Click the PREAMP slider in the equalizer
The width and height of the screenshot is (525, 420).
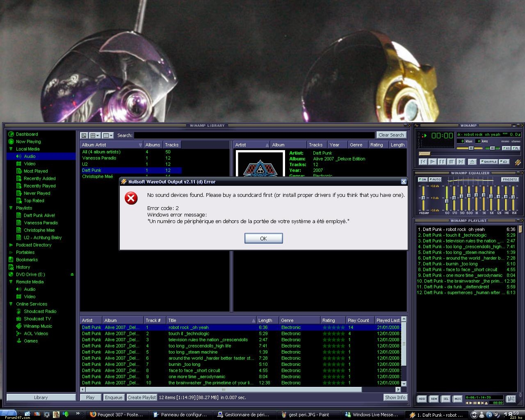[x=423, y=198]
